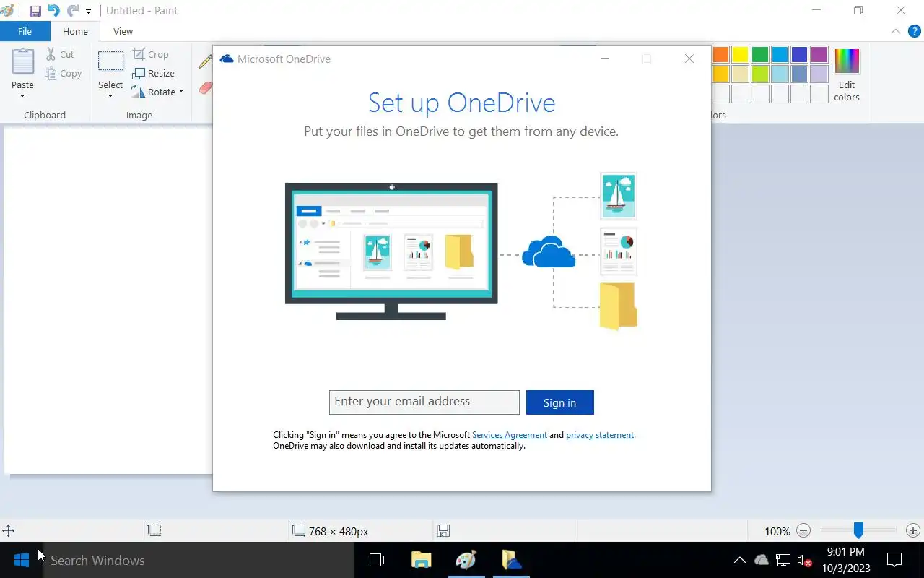Switch to the Home ribbon tab
Viewport: 924px width, 578px height.
pos(75,31)
